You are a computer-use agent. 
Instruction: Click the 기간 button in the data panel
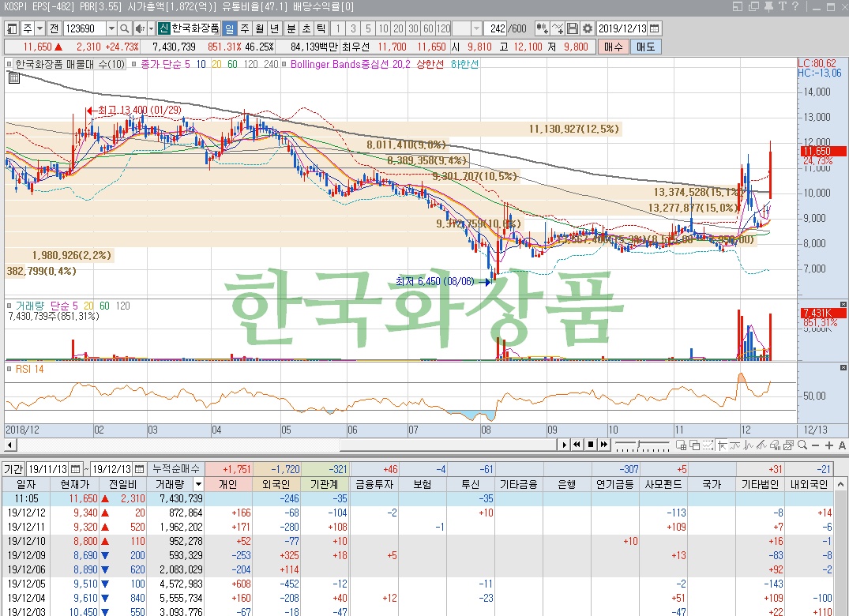(x=13, y=469)
